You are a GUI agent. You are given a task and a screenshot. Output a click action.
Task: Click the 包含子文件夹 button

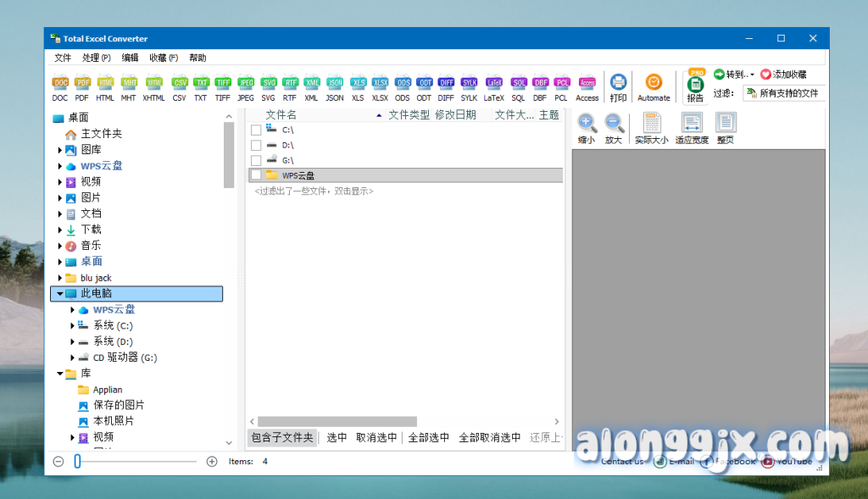point(282,438)
